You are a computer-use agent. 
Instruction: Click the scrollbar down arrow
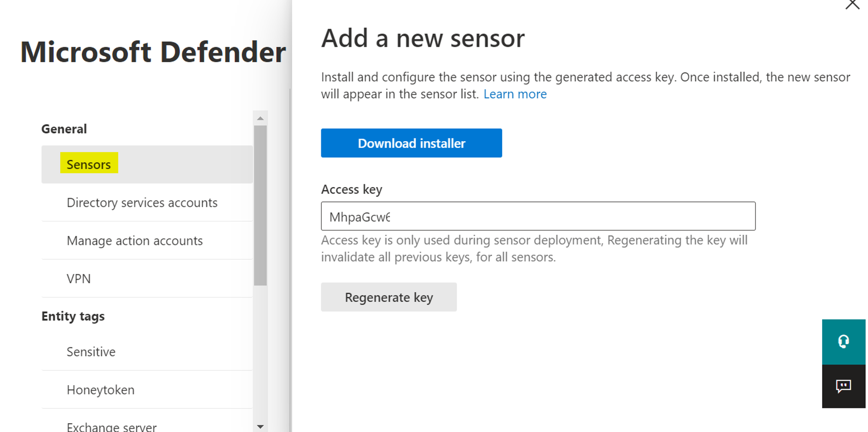tap(260, 426)
